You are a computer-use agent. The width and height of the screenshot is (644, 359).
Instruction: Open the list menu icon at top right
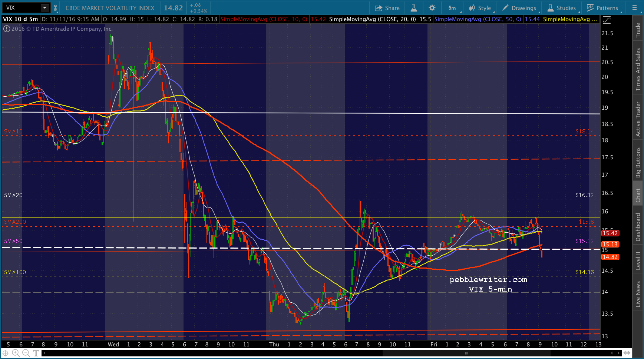pyautogui.click(x=634, y=8)
